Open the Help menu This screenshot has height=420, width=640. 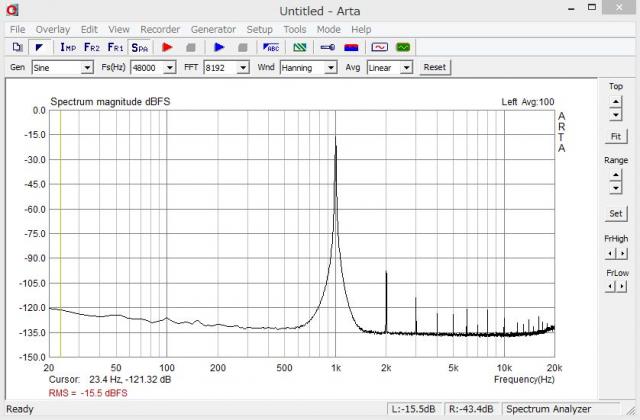click(361, 29)
